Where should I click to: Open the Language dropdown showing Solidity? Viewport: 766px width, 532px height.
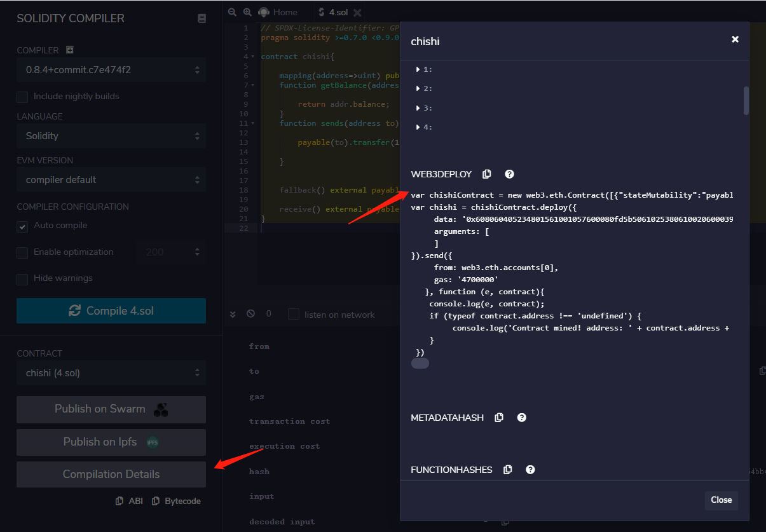pyautogui.click(x=111, y=136)
